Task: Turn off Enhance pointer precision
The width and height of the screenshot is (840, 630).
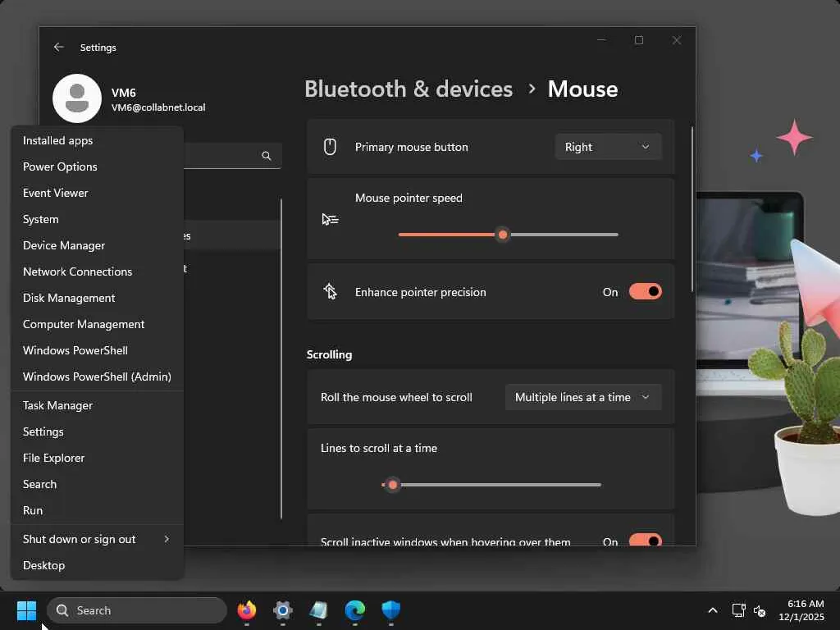Action: tap(645, 292)
